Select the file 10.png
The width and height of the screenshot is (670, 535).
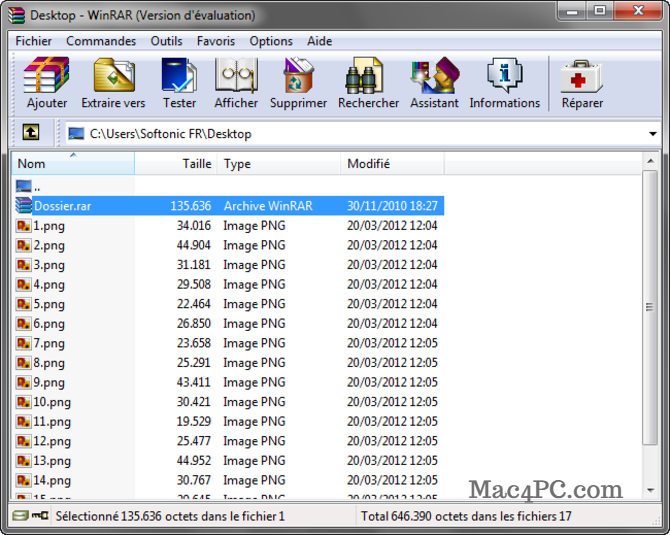pos(52,402)
